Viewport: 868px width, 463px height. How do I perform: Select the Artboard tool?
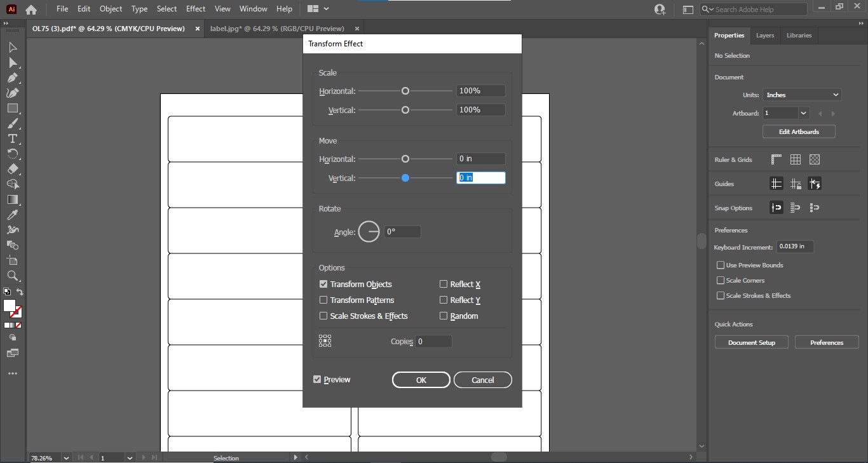click(x=12, y=260)
